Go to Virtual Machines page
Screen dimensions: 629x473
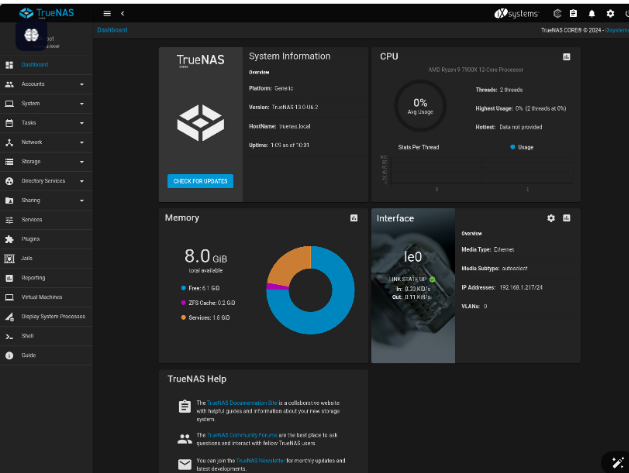(42, 297)
